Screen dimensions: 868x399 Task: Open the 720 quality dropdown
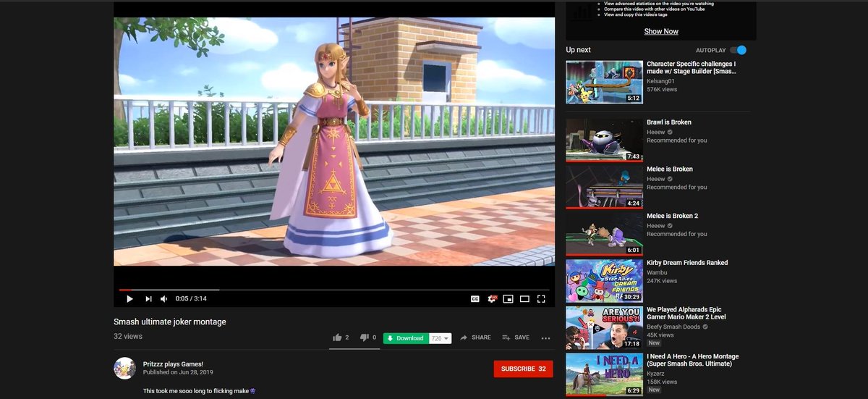(x=441, y=338)
